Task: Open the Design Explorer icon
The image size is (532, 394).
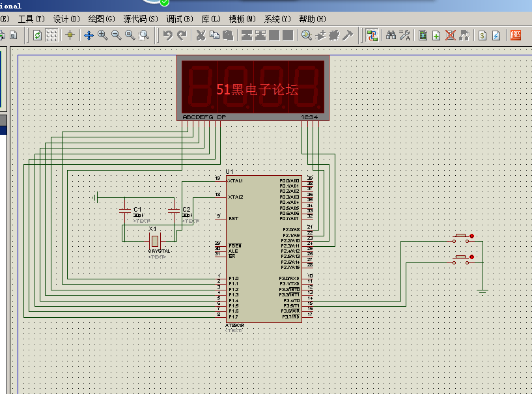Action: [x=423, y=35]
